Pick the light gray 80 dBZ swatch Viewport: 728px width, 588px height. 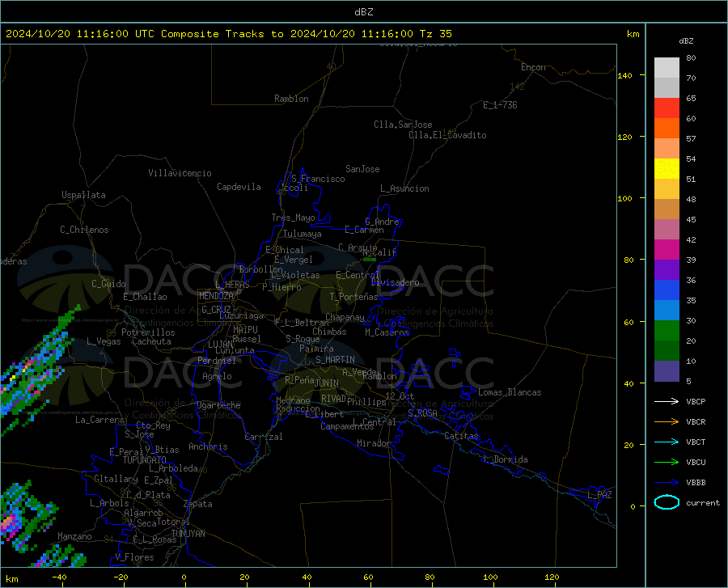(x=667, y=67)
